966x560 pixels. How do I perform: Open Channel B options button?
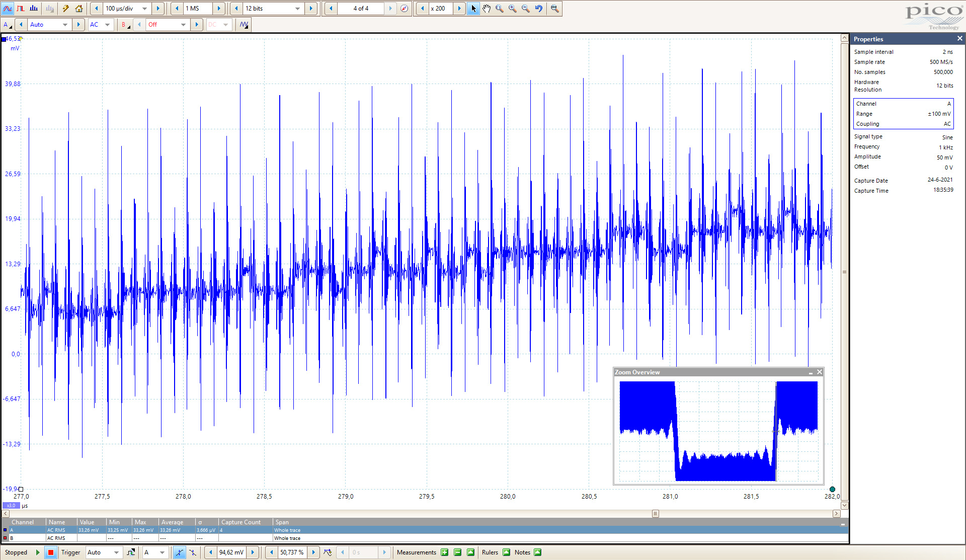point(125,25)
